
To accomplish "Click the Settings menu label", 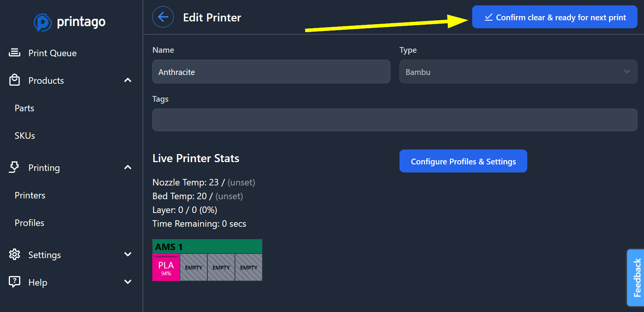I will [44, 255].
